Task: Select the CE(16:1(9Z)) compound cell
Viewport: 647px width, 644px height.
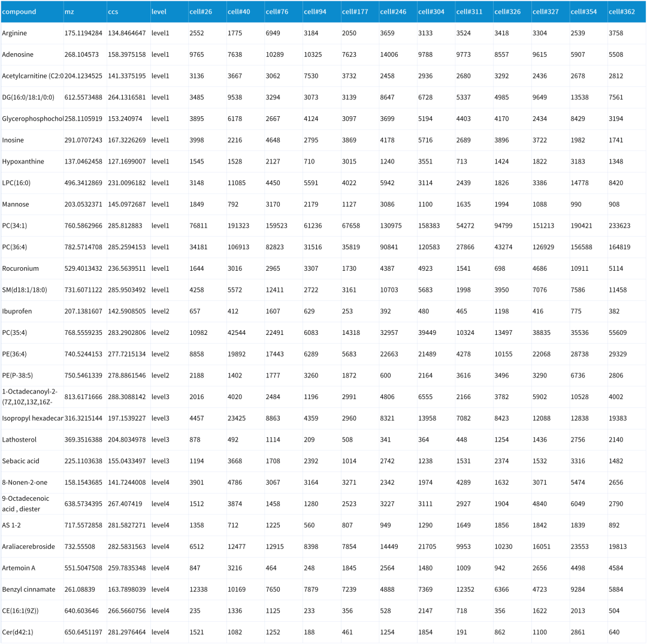Action: point(32,611)
